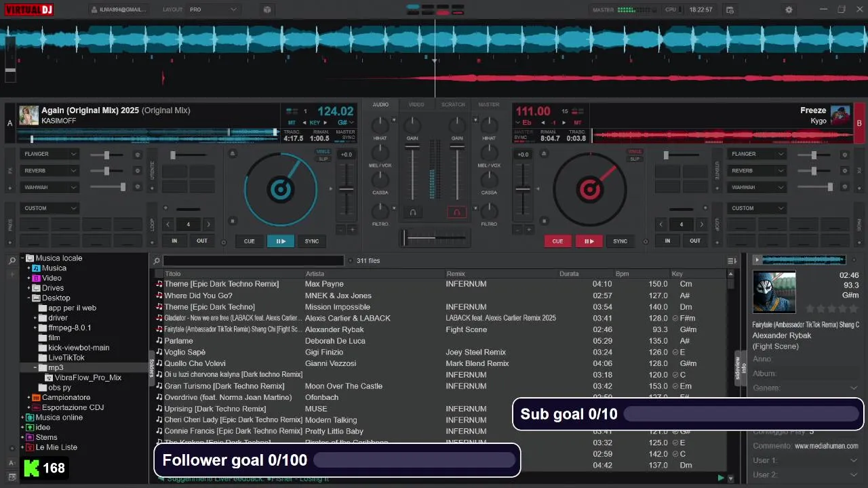The image size is (868, 488).
Task: Open the CUSTOM pads dropdown, deck A
Action: tap(50, 208)
